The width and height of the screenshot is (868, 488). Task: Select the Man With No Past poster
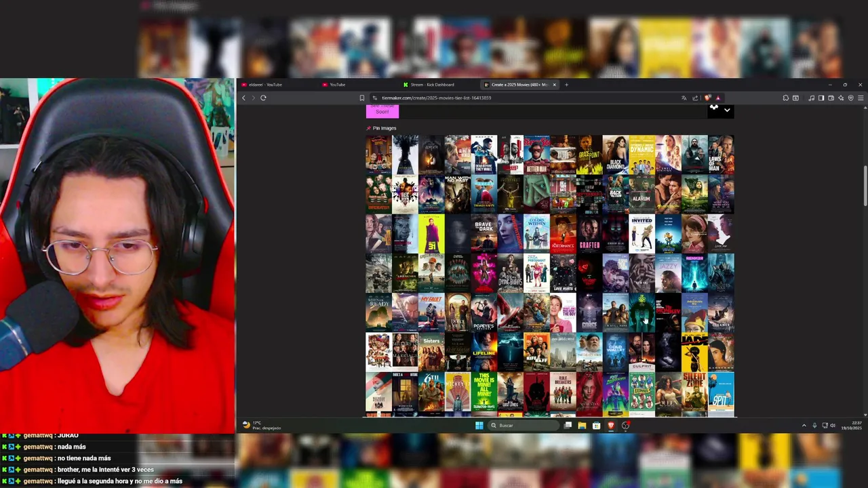point(457,195)
